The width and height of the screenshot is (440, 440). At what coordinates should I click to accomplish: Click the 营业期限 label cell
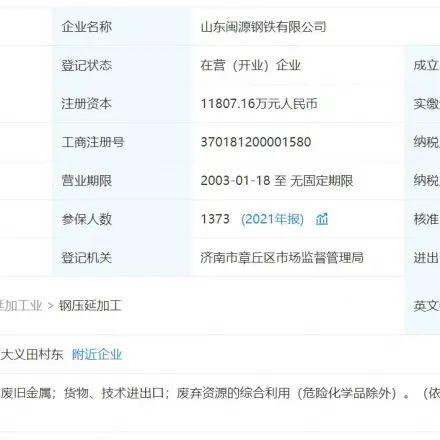(122, 180)
